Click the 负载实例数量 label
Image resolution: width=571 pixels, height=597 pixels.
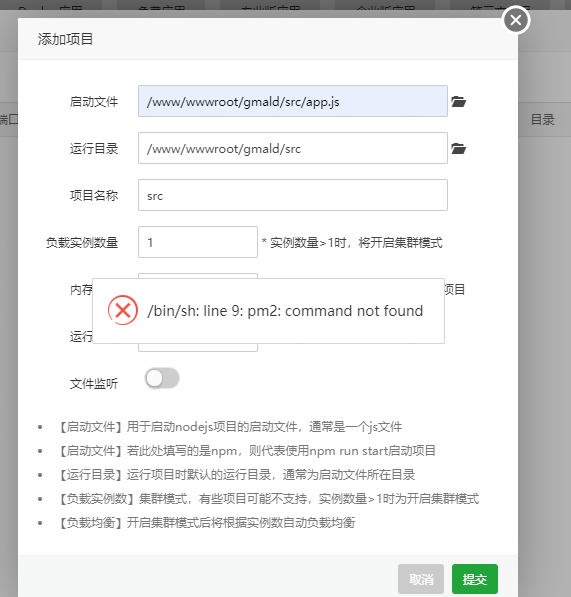tap(82, 243)
